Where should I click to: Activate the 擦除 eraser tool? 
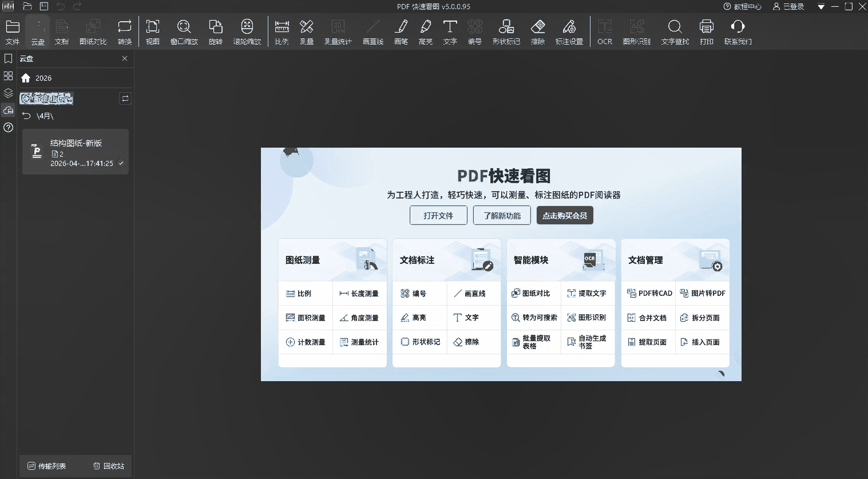(x=538, y=32)
